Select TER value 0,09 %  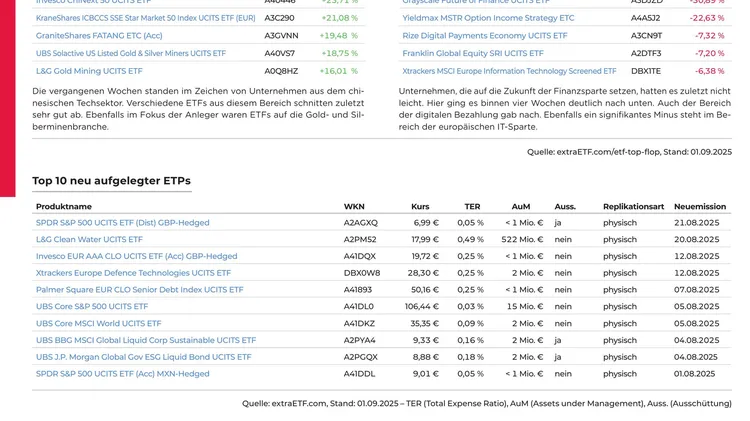(x=470, y=324)
